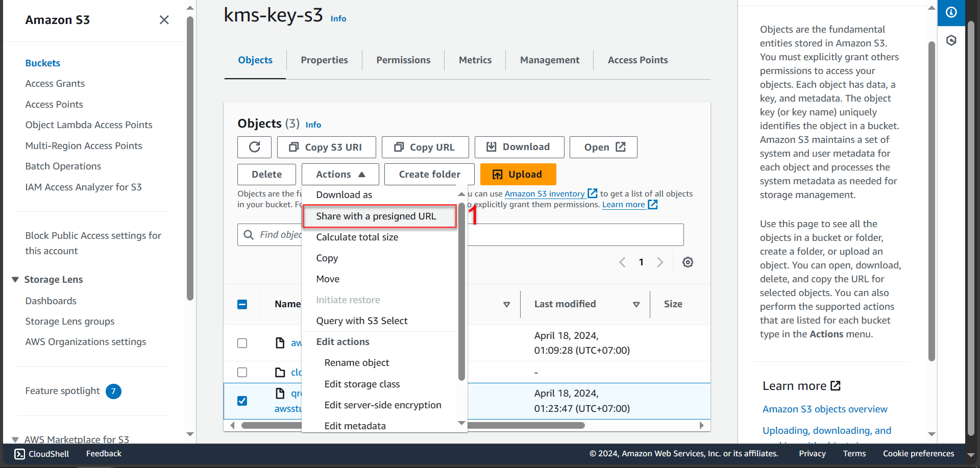Viewport: 980px width, 468px height.
Task: Select Edit storage class option
Action: [362, 384]
